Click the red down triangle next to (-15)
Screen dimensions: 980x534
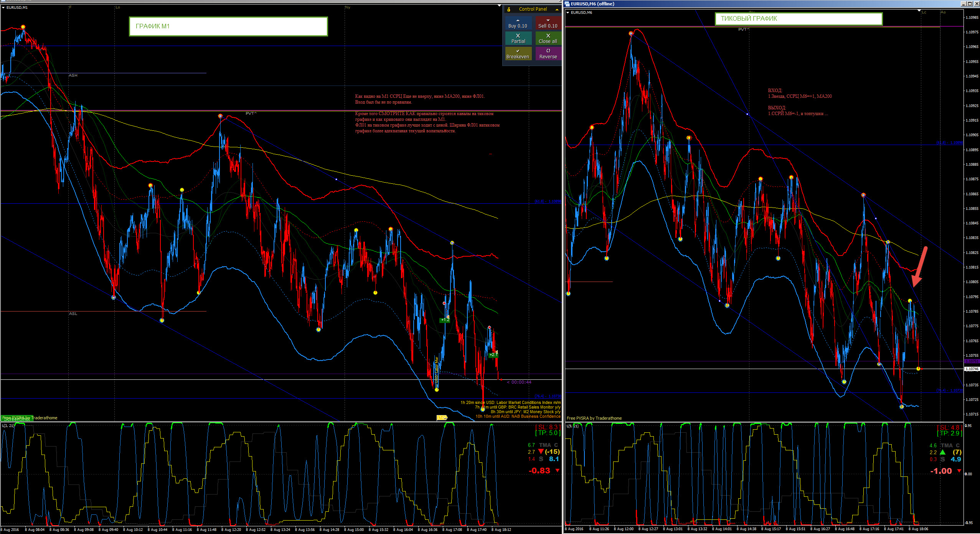coord(541,452)
